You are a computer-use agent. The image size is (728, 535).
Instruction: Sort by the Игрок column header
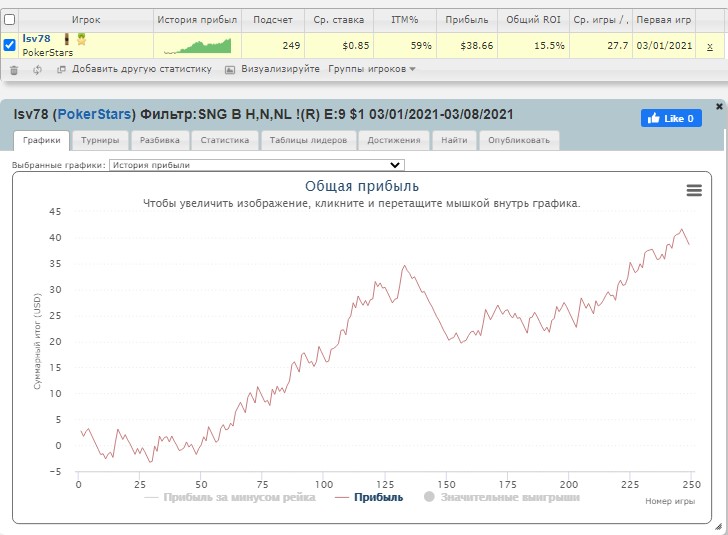(x=86, y=20)
